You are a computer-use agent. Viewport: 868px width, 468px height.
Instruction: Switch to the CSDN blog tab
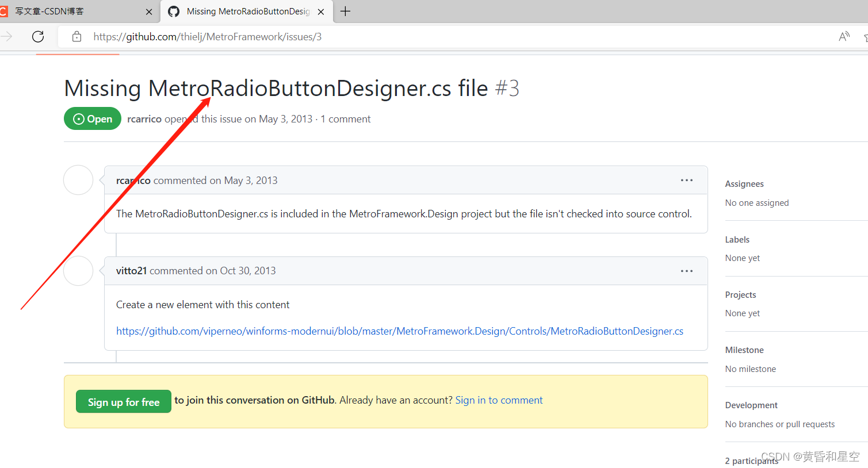(69, 11)
